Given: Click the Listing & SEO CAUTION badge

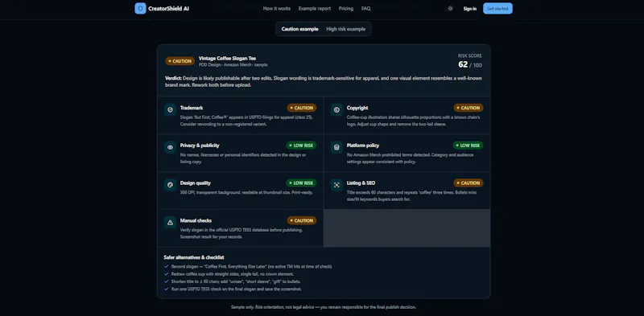Looking at the screenshot, I should tap(469, 183).
